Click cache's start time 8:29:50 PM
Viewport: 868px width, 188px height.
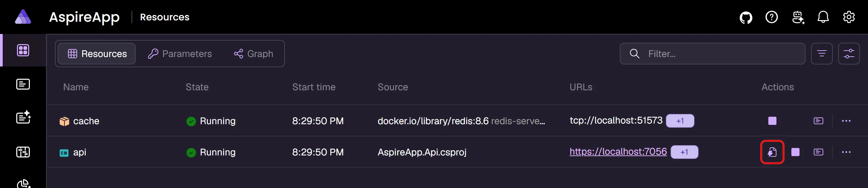(318, 121)
